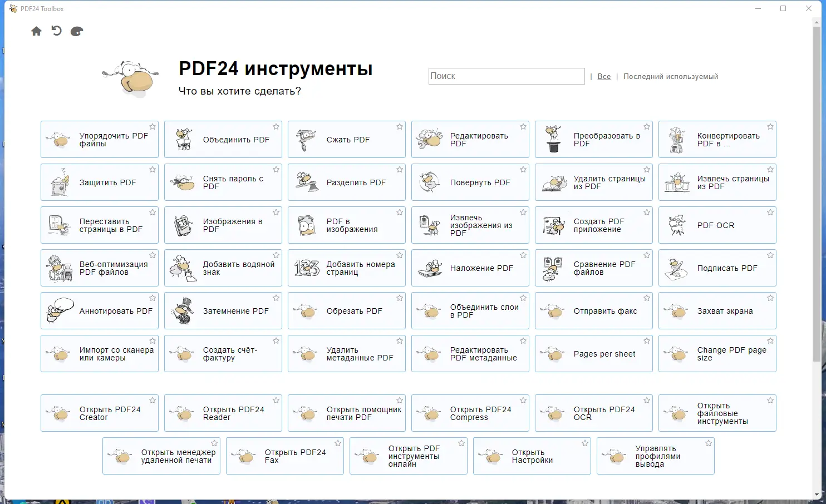Click the redo arrow icon at top
This screenshot has height=504, width=826.
coord(77,31)
